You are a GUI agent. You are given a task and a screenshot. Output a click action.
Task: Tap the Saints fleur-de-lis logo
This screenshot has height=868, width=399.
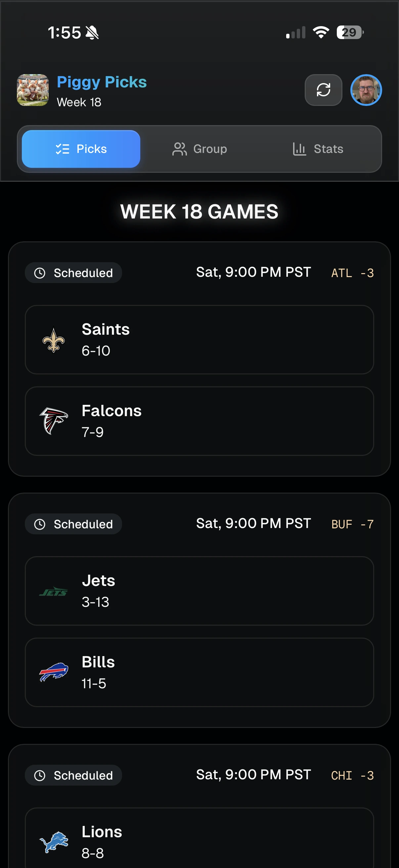54,340
